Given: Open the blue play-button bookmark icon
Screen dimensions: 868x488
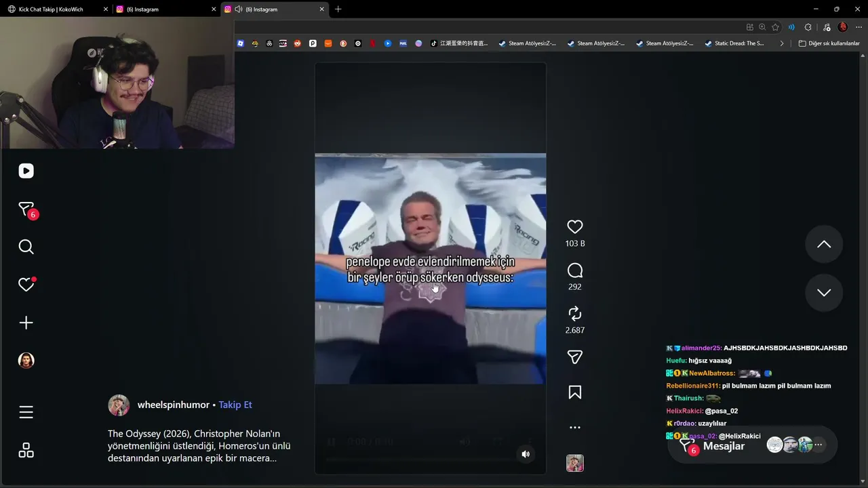Looking at the screenshot, I should pos(388,43).
